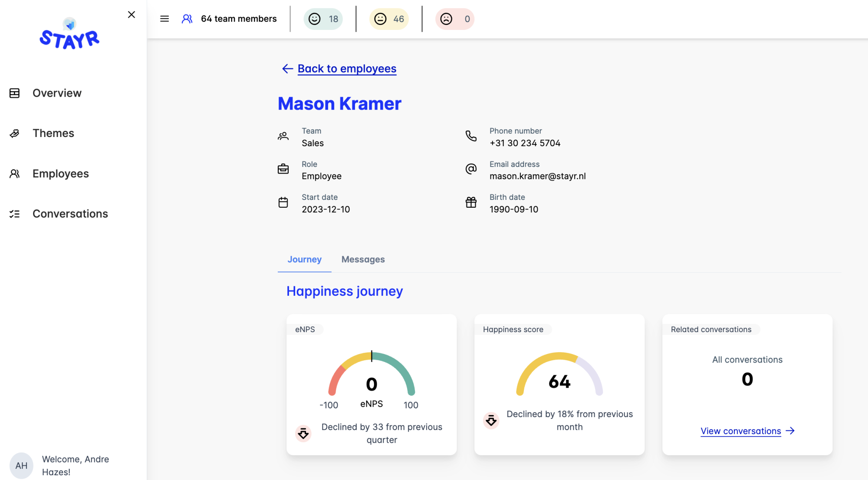868x480 pixels.
Task: Toggle the hamburger menu icon
Action: pyautogui.click(x=164, y=19)
